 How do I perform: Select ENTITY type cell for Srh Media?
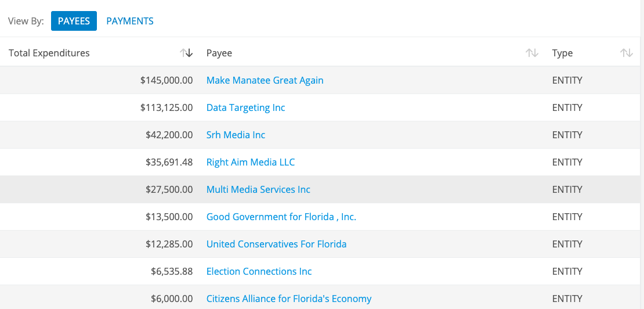pyautogui.click(x=567, y=135)
